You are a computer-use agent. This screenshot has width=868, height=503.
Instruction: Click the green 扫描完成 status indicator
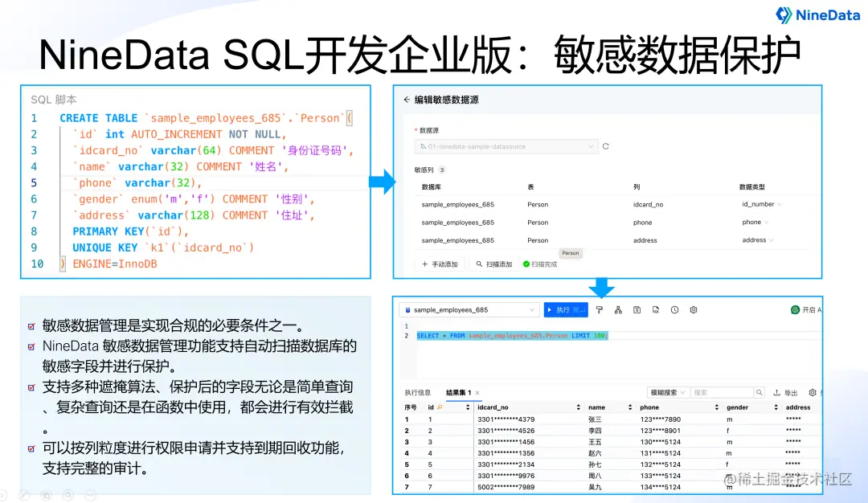[540, 264]
